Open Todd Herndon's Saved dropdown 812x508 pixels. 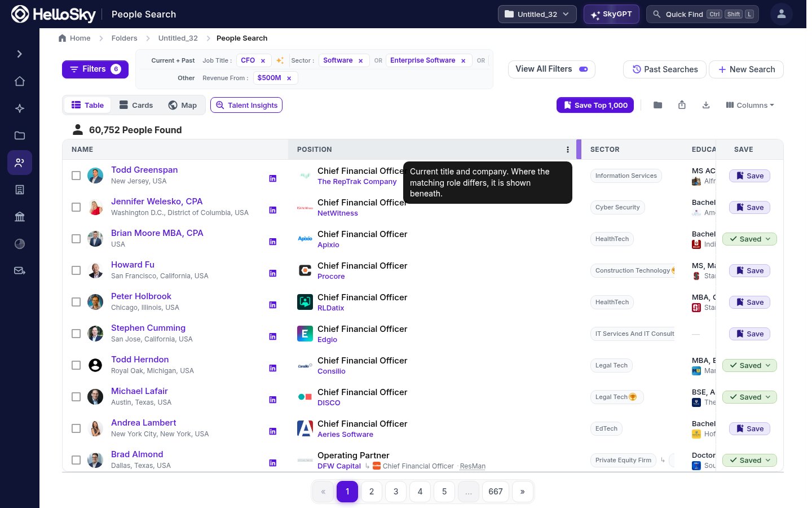749,365
